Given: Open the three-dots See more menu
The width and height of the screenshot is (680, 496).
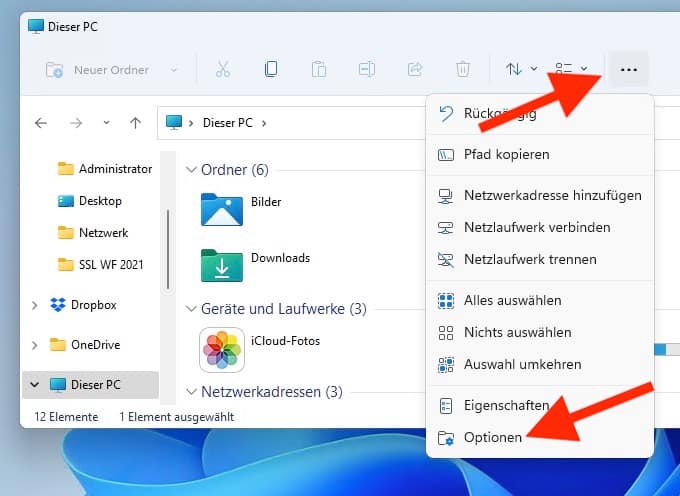Looking at the screenshot, I should click(629, 70).
